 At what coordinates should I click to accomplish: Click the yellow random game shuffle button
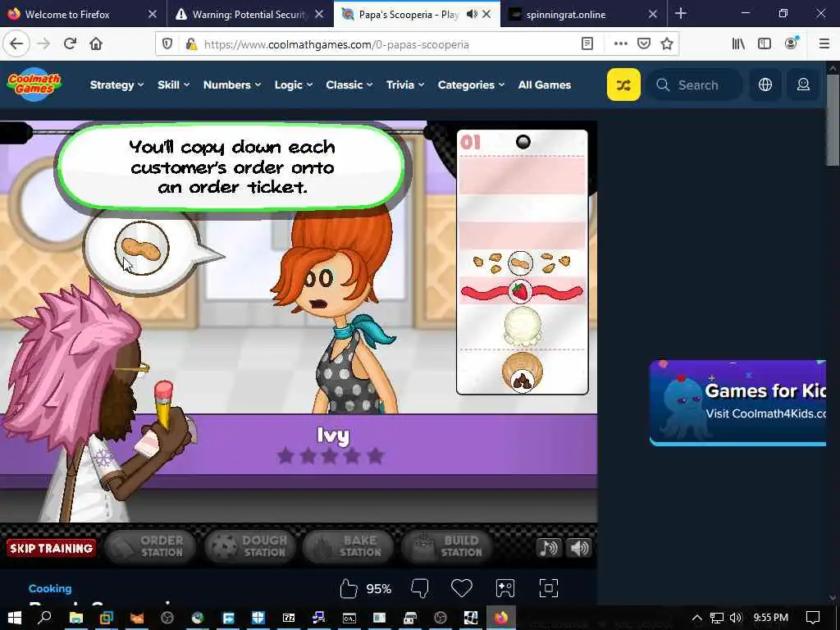click(623, 84)
